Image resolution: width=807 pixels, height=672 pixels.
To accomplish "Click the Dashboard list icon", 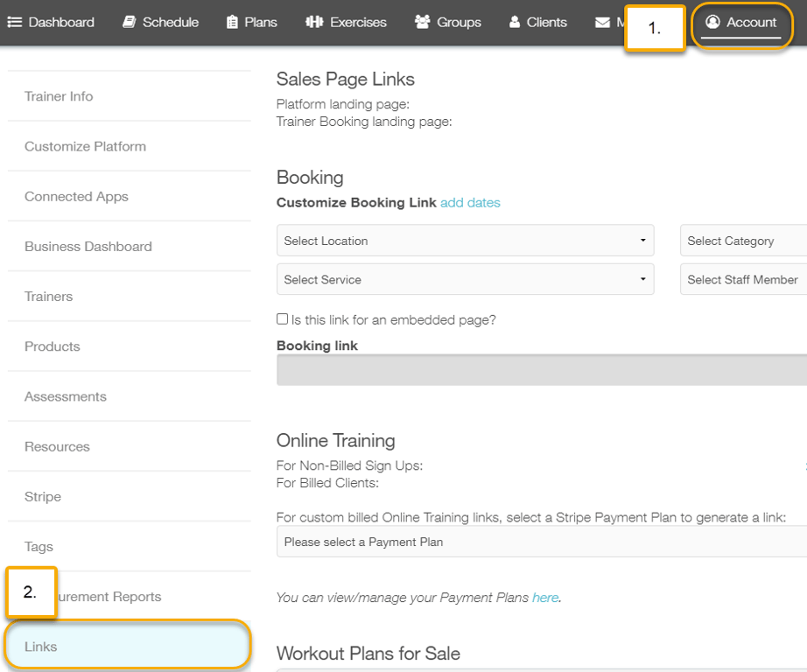I will [15, 23].
